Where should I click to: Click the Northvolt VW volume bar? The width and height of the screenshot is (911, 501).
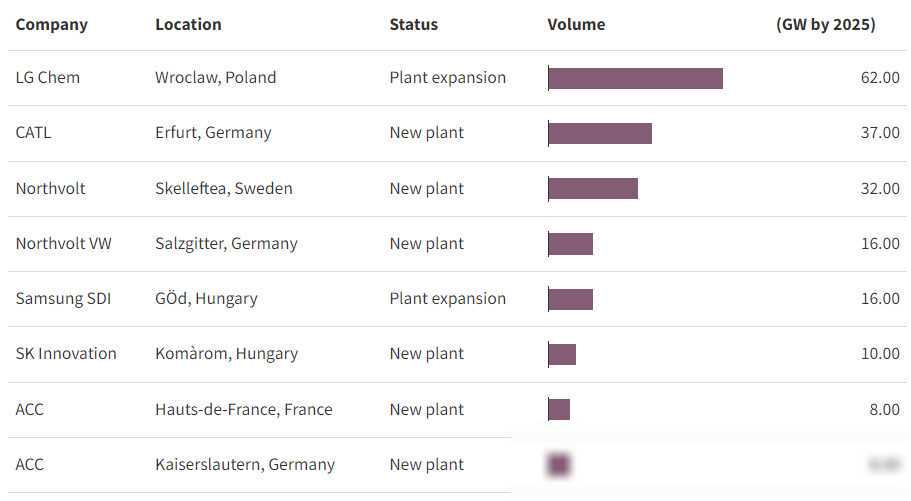(x=571, y=243)
